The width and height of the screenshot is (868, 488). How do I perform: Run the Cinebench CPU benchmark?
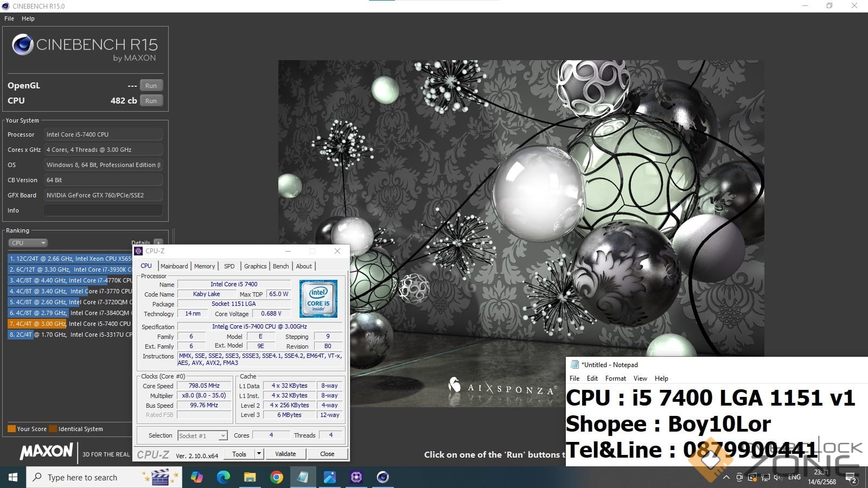tap(151, 101)
